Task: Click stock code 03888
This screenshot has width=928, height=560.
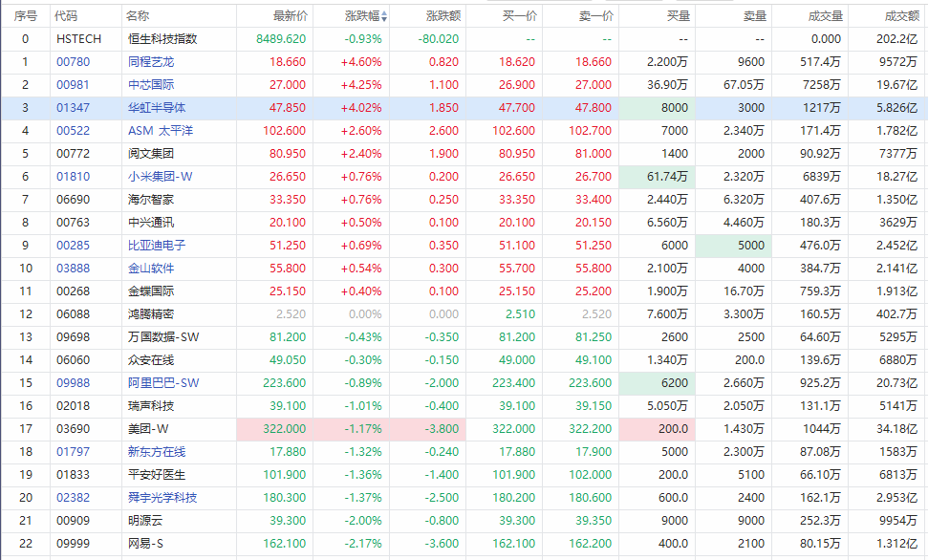Action: click(74, 269)
